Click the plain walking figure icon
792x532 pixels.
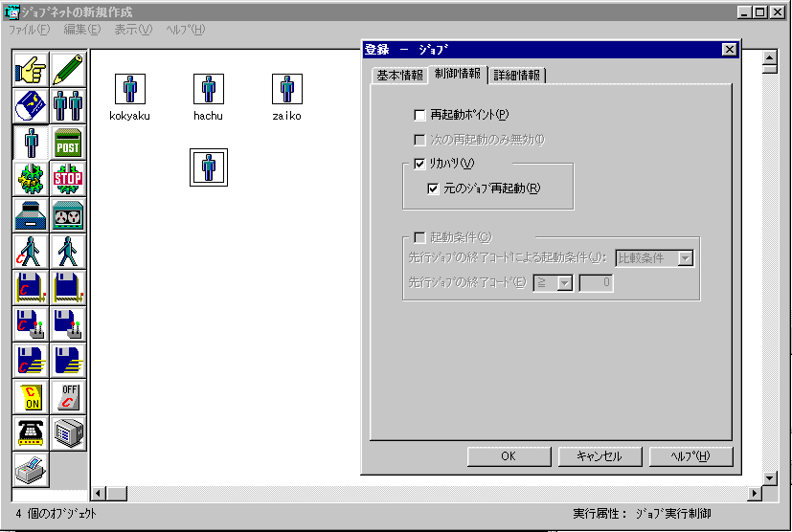(68, 252)
